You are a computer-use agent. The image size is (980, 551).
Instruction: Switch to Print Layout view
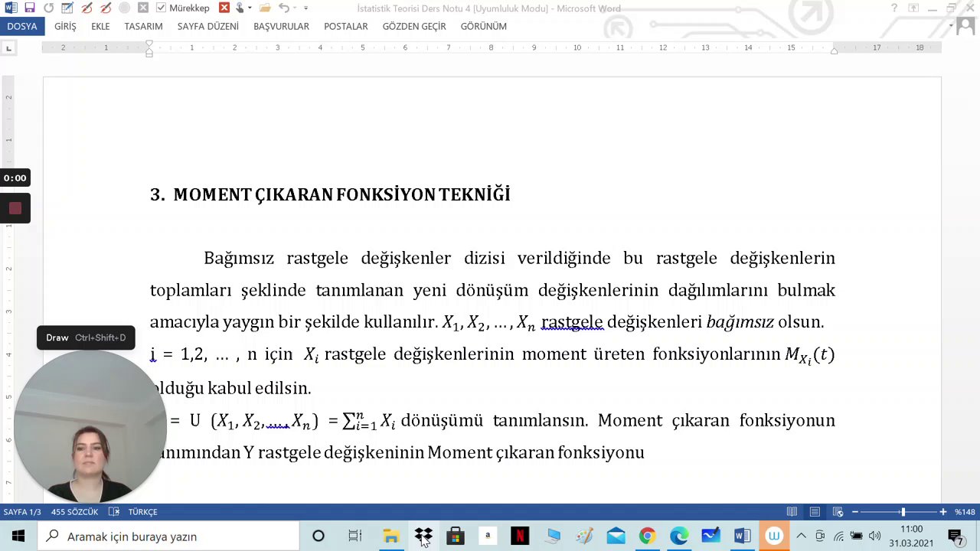coord(815,512)
